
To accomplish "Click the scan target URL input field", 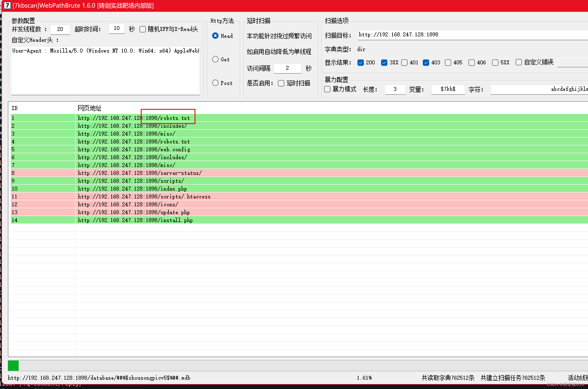I will tap(473, 35).
